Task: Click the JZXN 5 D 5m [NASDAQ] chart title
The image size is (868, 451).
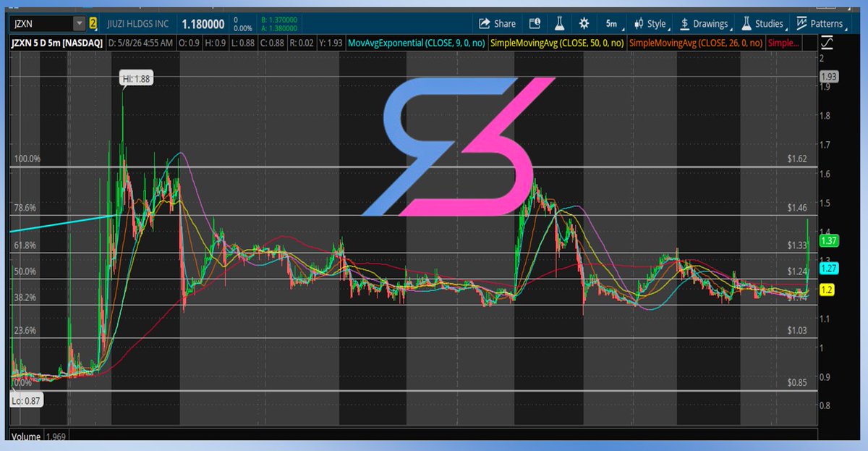Action: (x=57, y=43)
